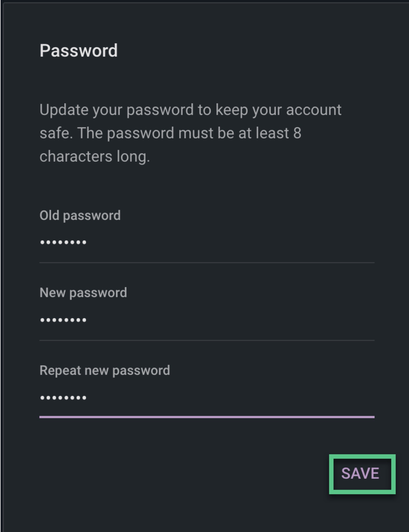
Task: Click the "characters long." description line
Action: tap(95, 156)
